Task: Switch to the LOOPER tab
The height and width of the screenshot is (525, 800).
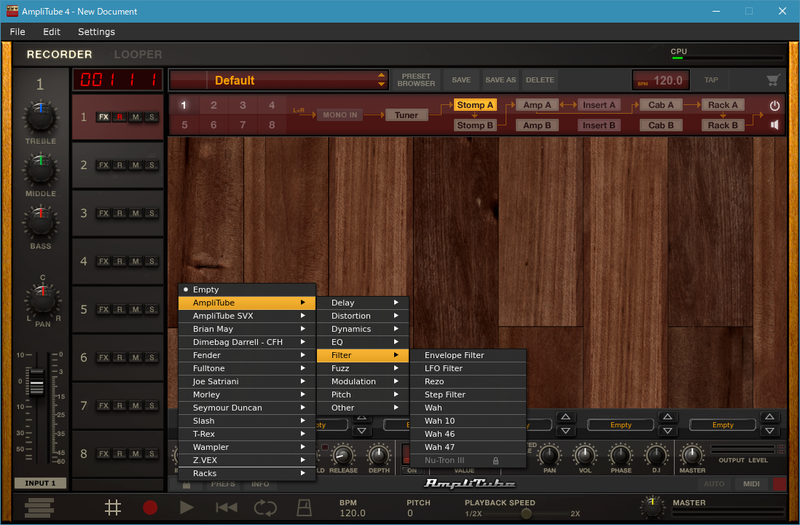Action: [x=138, y=54]
